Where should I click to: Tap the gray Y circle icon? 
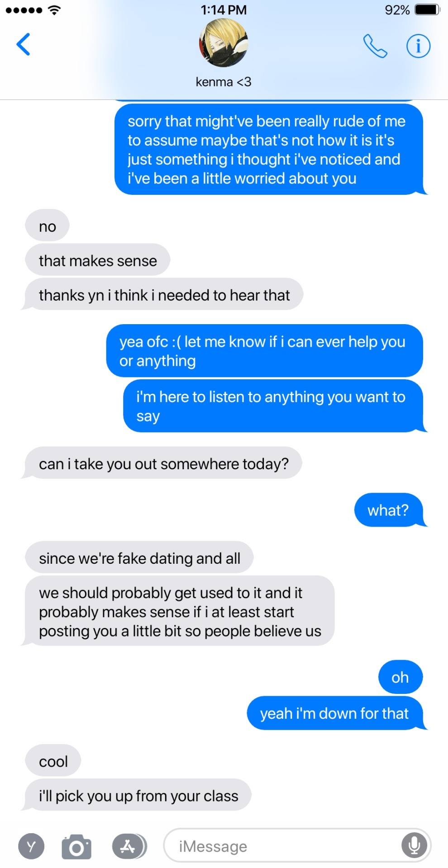click(31, 846)
